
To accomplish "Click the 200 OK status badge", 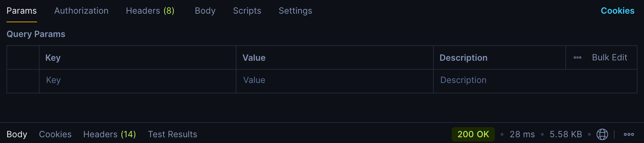I will click(473, 134).
